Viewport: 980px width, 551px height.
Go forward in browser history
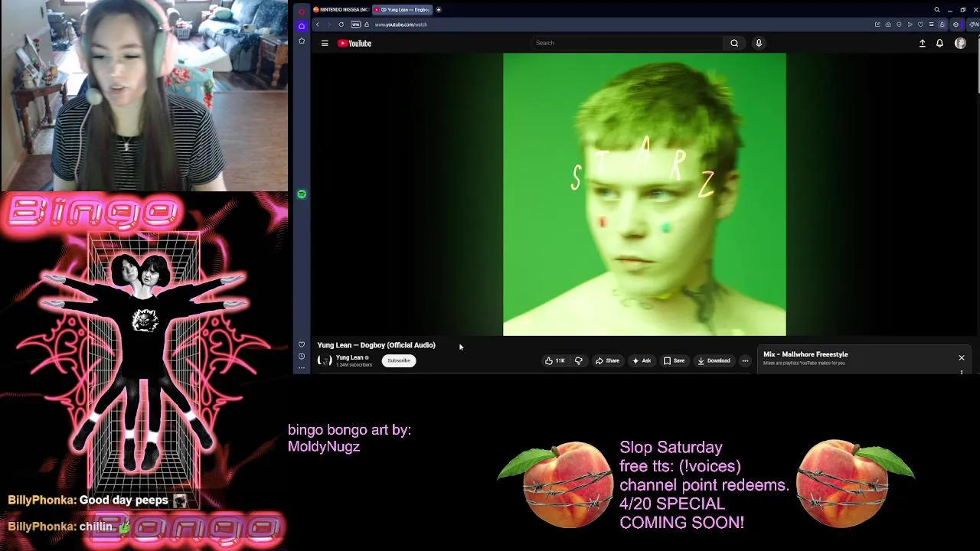(329, 24)
